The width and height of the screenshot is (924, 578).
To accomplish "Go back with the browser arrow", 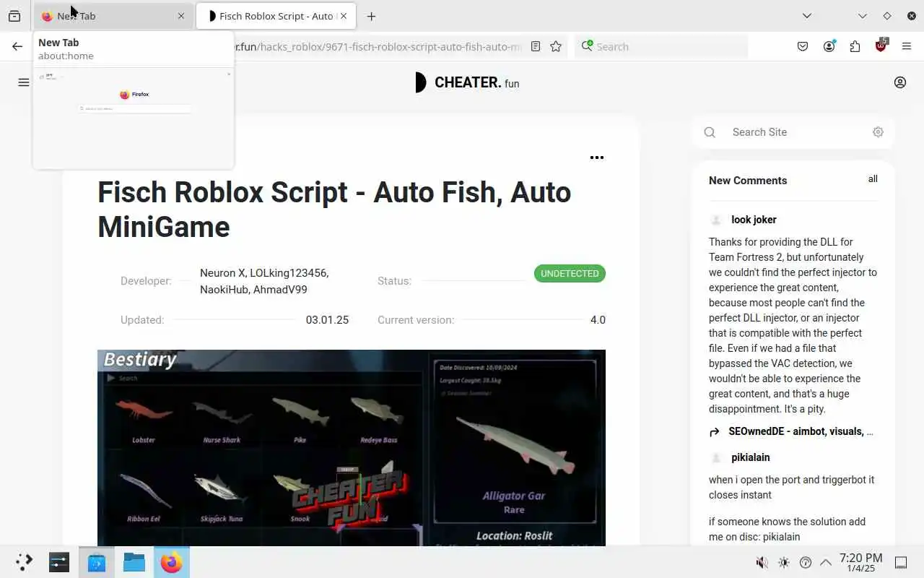I will [17, 46].
